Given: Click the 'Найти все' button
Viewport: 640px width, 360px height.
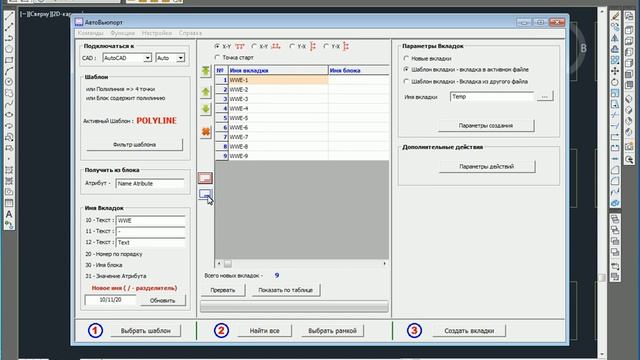Looking at the screenshot, I should pyautogui.click(x=264, y=331).
